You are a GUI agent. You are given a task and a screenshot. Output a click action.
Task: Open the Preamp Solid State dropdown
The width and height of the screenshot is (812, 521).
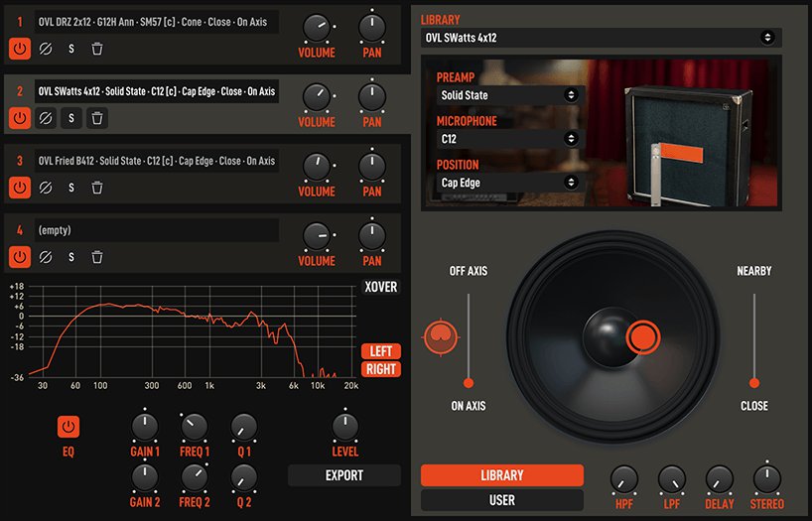509,95
